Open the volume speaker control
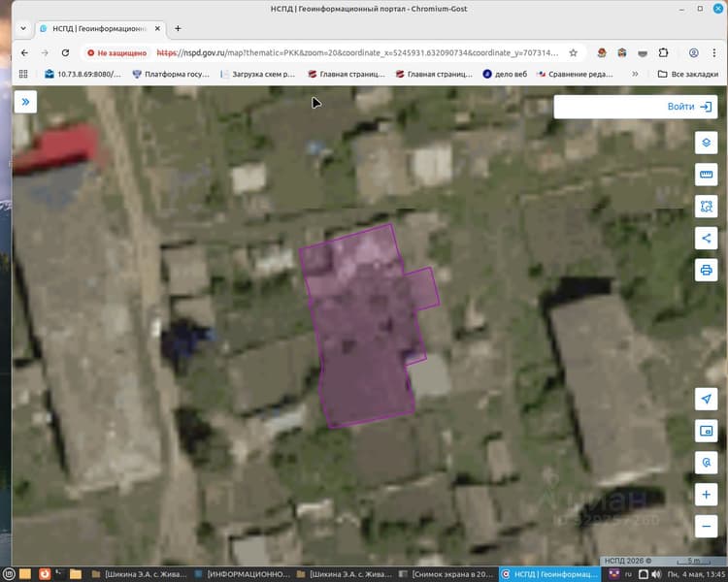Image resolution: width=728 pixels, height=582 pixels. (x=656, y=574)
